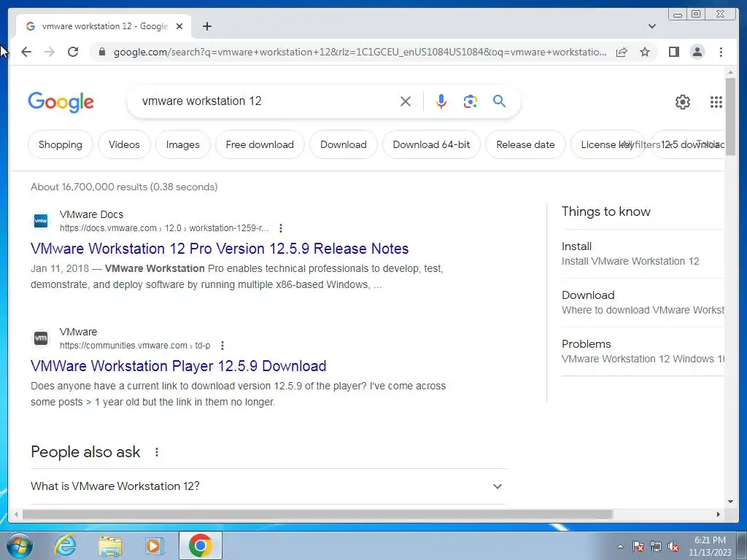
Task: Launch Internet Explorer from the taskbar
Action: 65,545
